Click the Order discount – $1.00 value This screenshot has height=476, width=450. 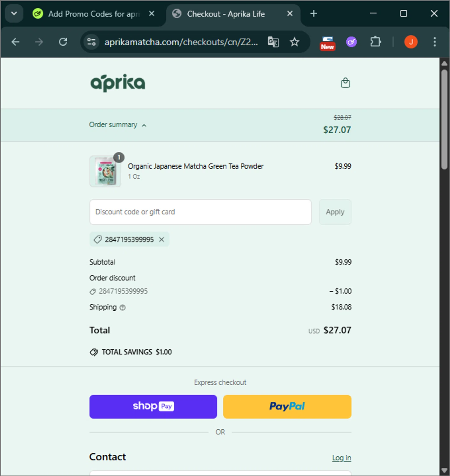coord(340,291)
